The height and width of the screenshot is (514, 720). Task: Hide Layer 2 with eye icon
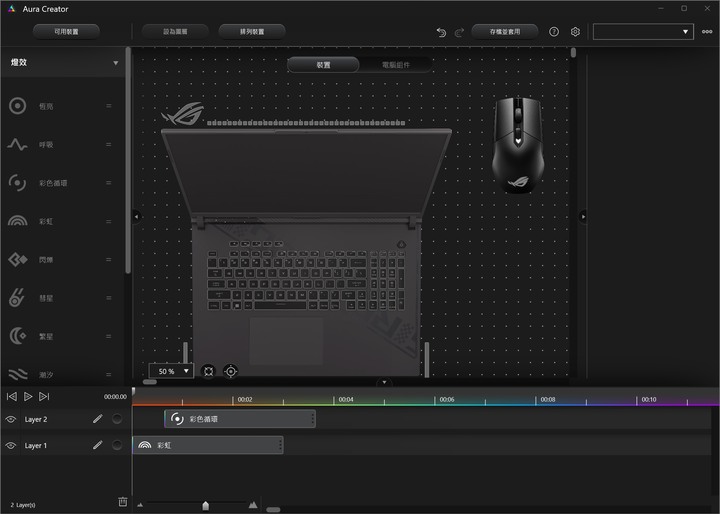11,419
